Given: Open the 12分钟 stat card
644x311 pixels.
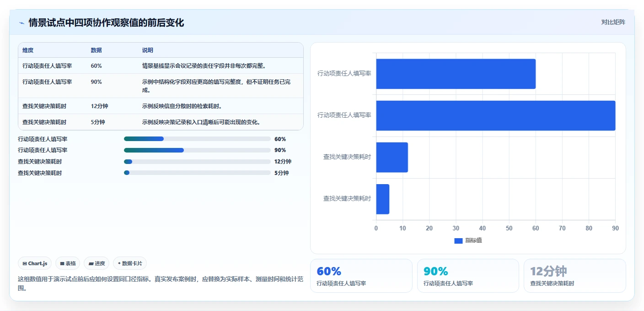Looking at the screenshot, I should pos(574,276).
